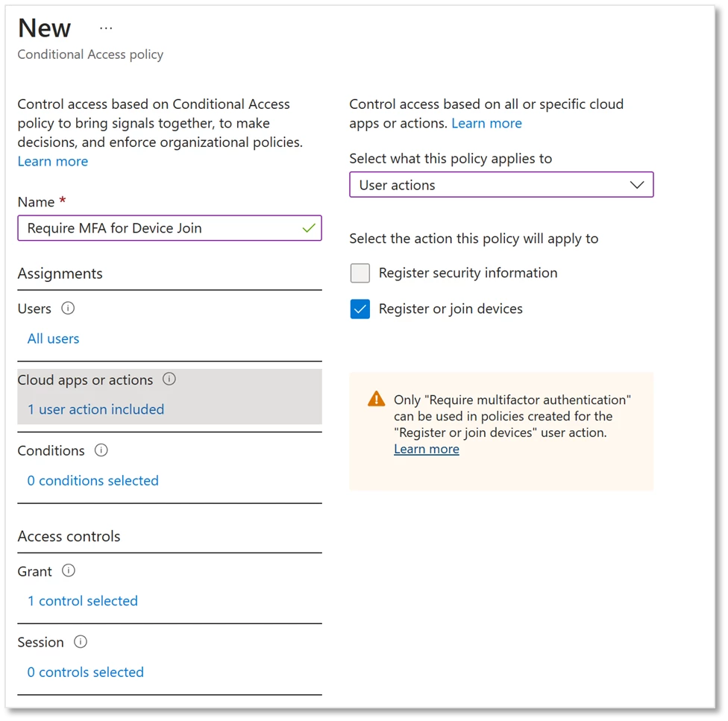Click the info icon beside Cloud apps or actions
728x721 pixels.
[169, 379]
